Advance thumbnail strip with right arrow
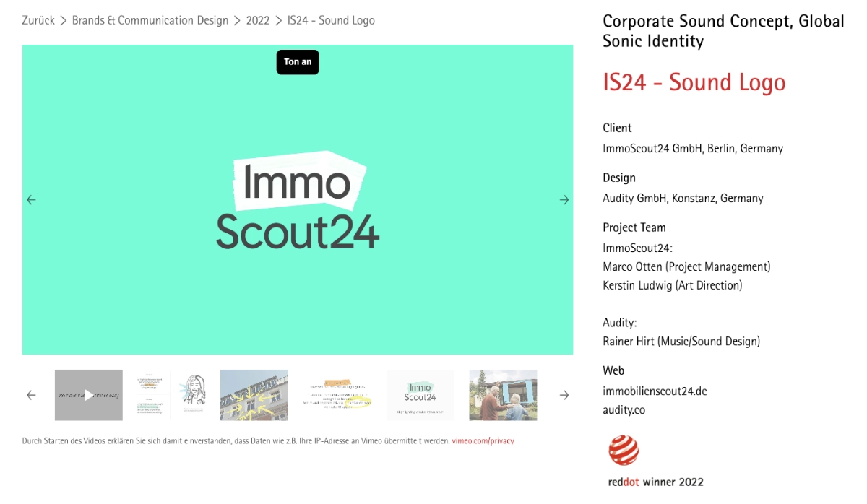Image resolution: width=867 pixels, height=504 pixels. point(564,395)
